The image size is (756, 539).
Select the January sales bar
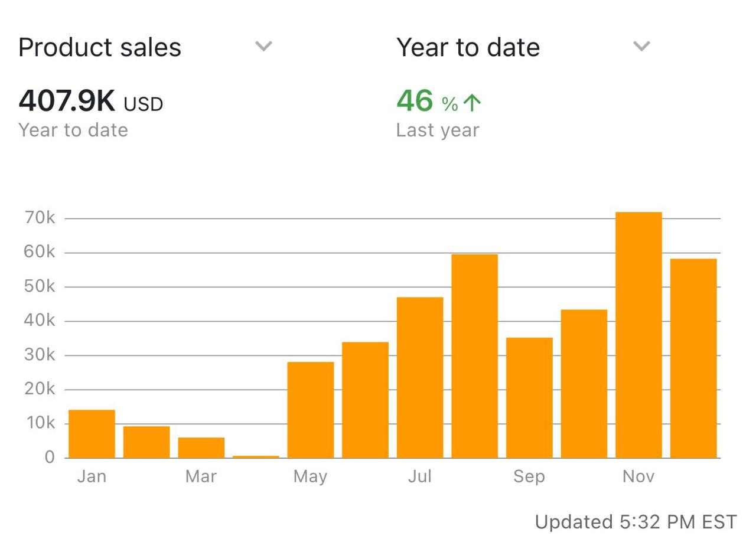click(92, 434)
